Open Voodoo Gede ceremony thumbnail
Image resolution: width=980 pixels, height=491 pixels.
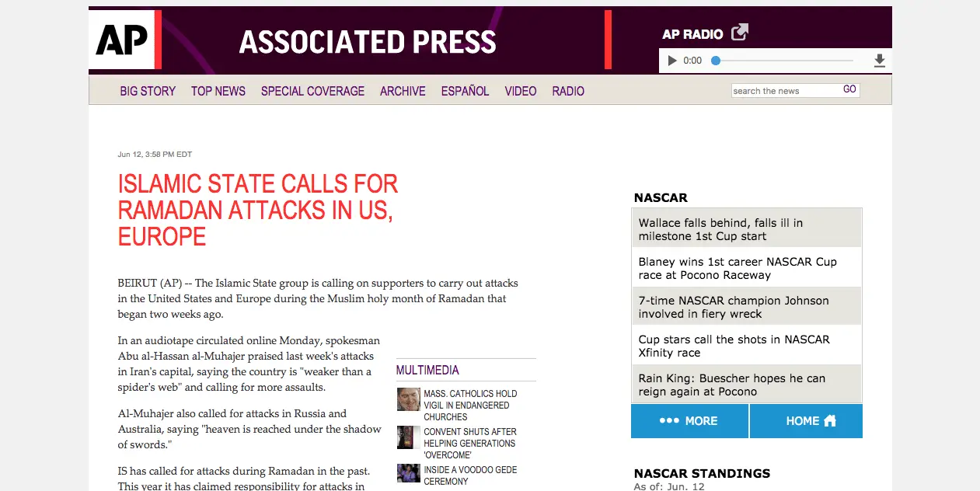pyautogui.click(x=409, y=473)
